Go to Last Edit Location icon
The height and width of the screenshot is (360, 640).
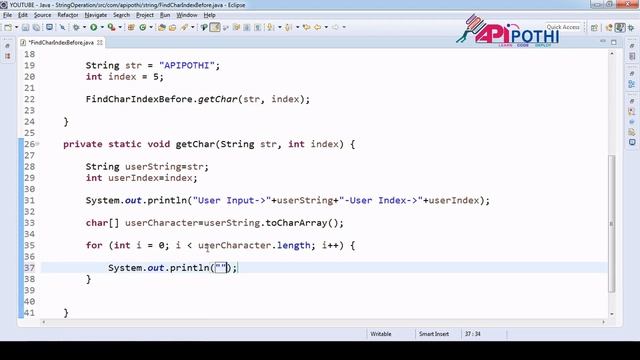coord(306,27)
